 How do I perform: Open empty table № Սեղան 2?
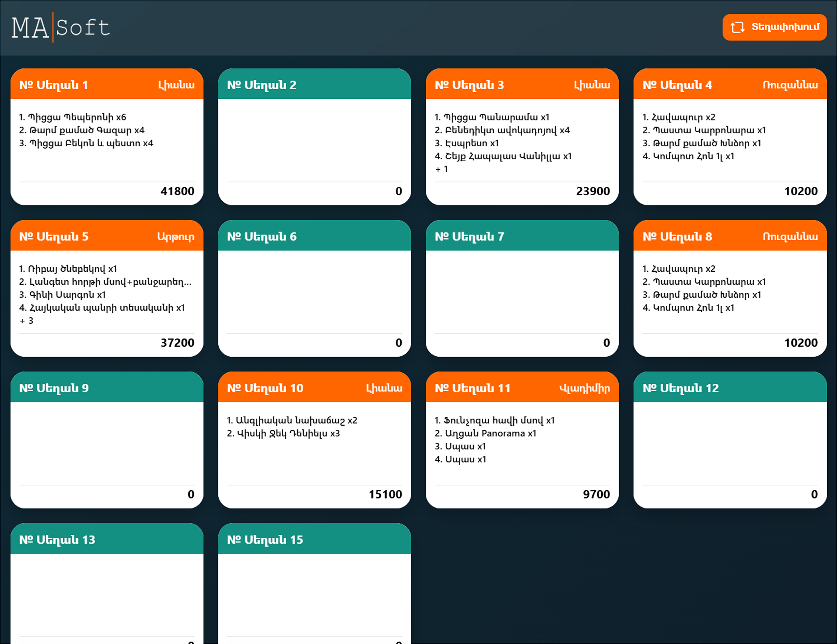pyautogui.click(x=315, y=137)
